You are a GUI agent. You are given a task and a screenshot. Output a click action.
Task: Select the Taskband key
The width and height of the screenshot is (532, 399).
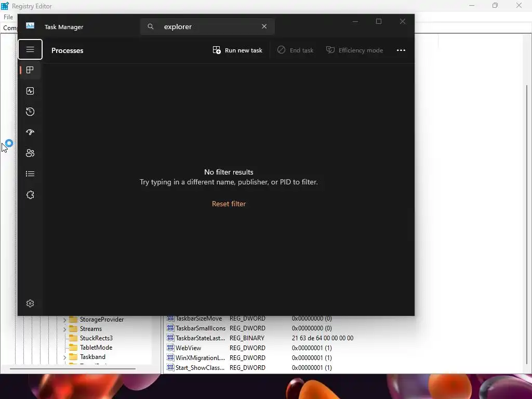coord(92,357)
